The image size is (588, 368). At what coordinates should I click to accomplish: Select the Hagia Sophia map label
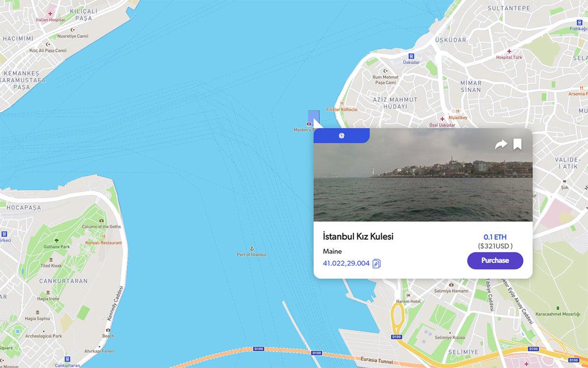click(x=37, y=319)
